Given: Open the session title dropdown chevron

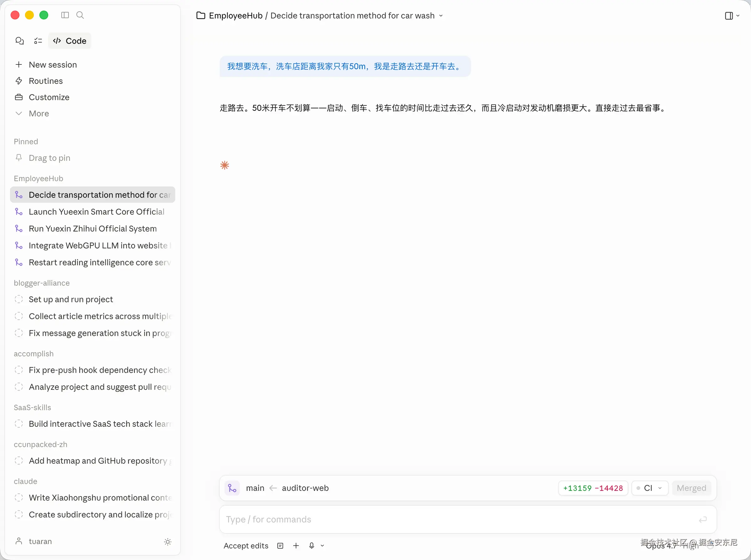Looking at the screenshot, I should (440, 15).
